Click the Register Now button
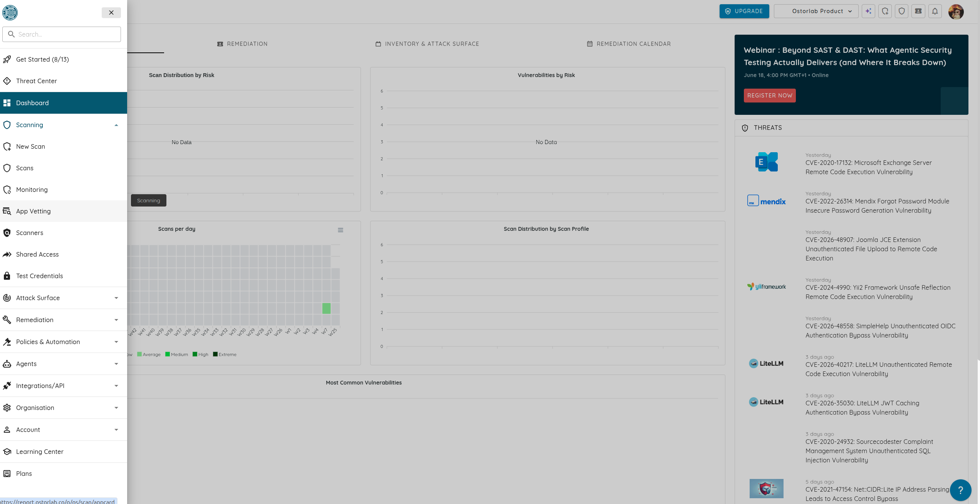 point(770,96)
